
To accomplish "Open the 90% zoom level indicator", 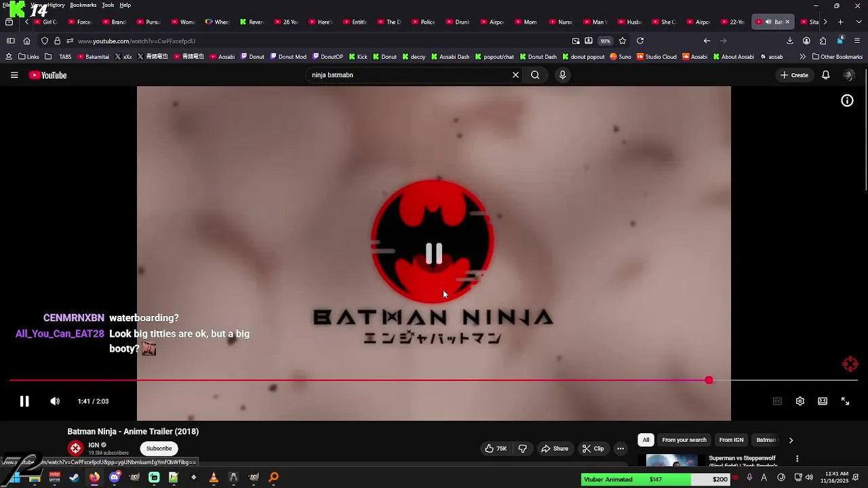I will 605,41.
